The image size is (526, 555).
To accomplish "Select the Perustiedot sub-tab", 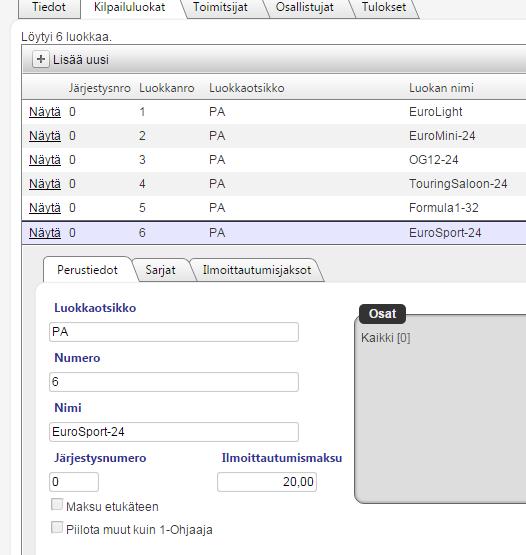I will click(87, 270).
